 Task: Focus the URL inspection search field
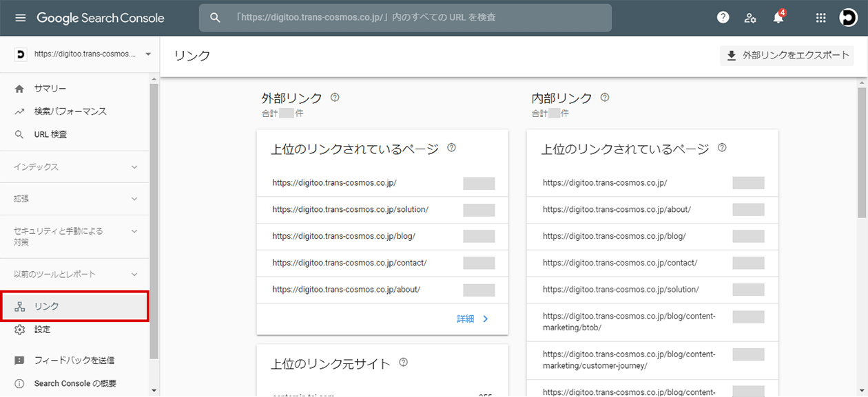[x=405, y=18]
